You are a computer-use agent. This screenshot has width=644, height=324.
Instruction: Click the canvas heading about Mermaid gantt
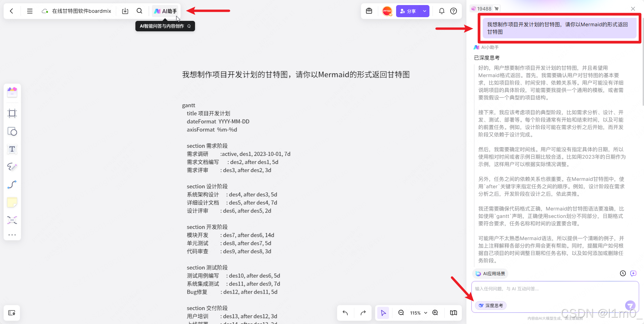click(x=296, y=75)
